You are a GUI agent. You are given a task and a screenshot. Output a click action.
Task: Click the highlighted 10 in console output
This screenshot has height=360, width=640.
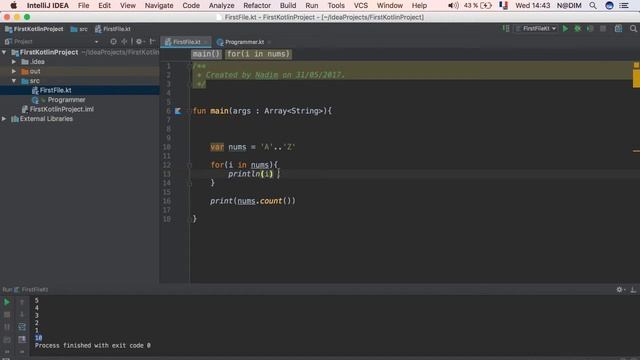point(38,338)
